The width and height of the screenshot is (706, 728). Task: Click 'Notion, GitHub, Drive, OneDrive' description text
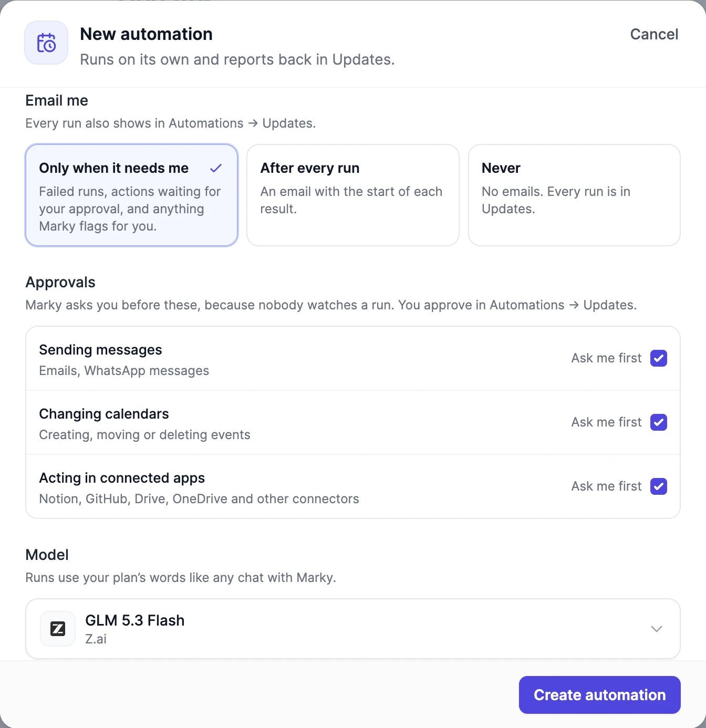pos(199,499)
